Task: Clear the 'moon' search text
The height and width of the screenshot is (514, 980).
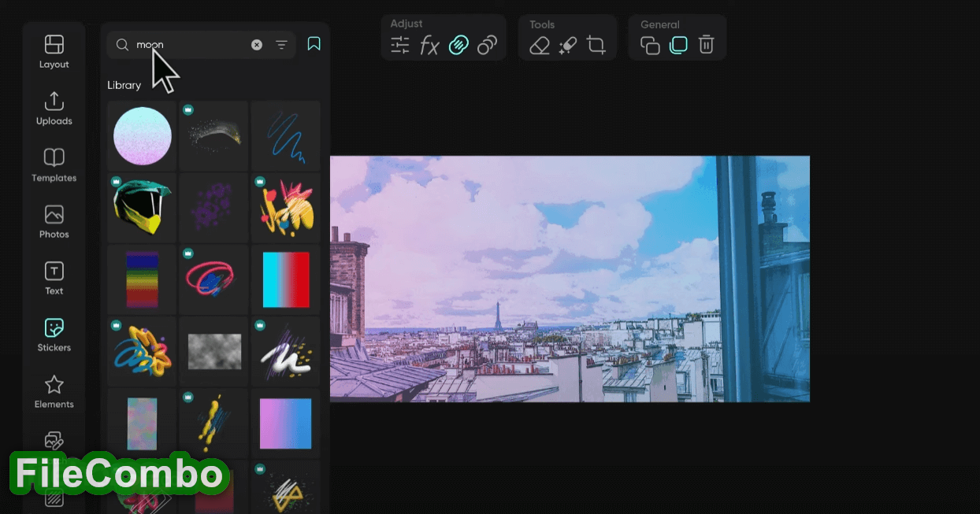Action: [257, 45]
